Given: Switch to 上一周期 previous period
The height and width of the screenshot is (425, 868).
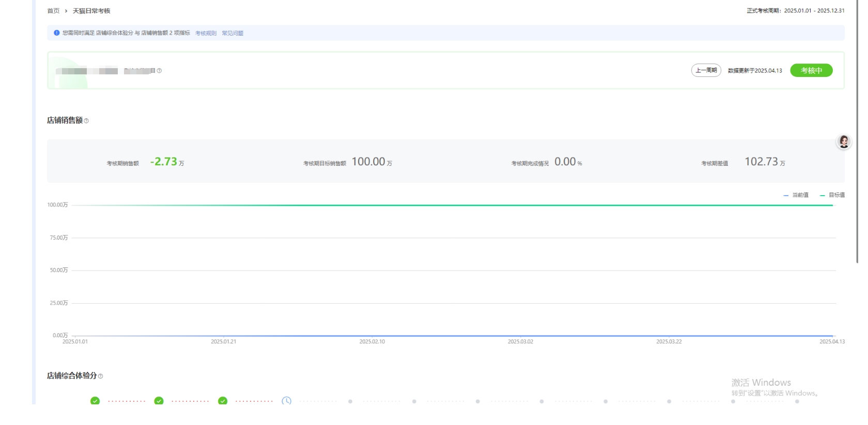Looking at the screenshot, I should point(706,70).
